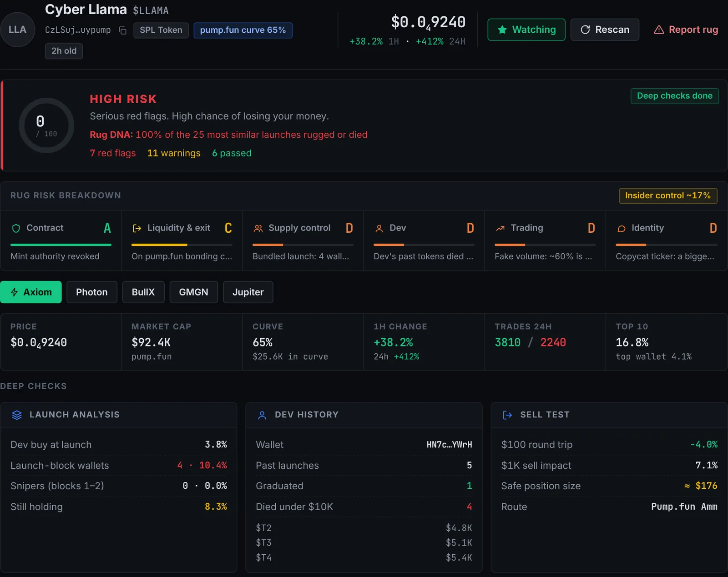Click the 2h old age badge

pyautogui.click(x=64, y=51)
